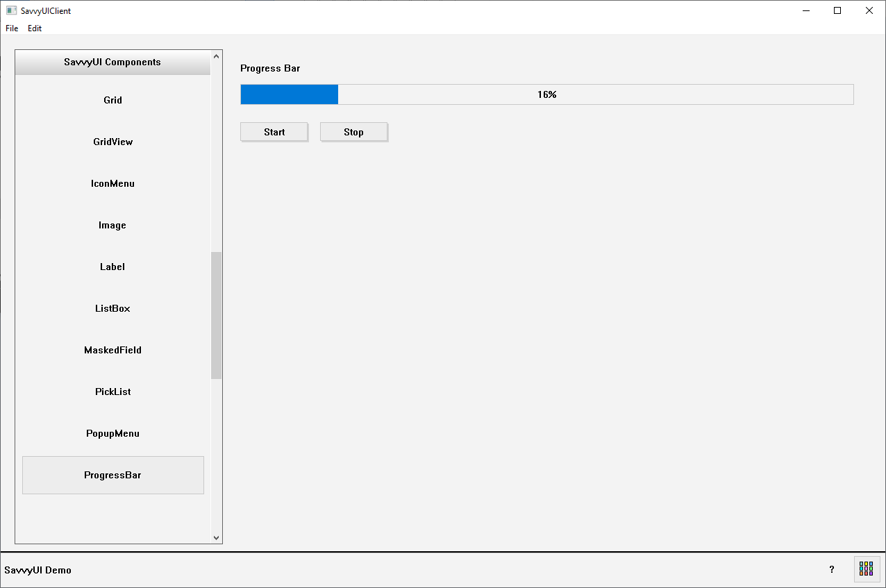Screen dimensions: 886x588
Task: Open the PickList component demo
Action: point(112,392)
